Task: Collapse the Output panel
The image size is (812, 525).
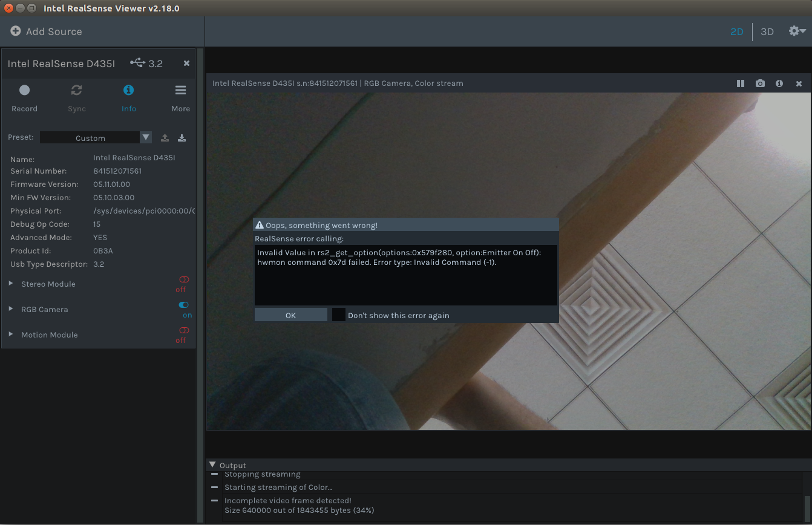Action: pos(212,464)
